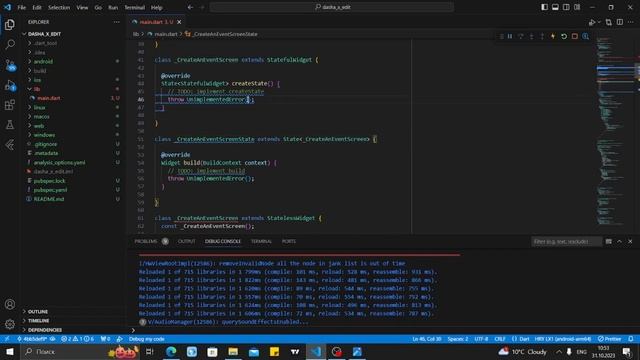Switch to the TERMINAL tab
Viewport: 640px width, 360px height.
261,241
